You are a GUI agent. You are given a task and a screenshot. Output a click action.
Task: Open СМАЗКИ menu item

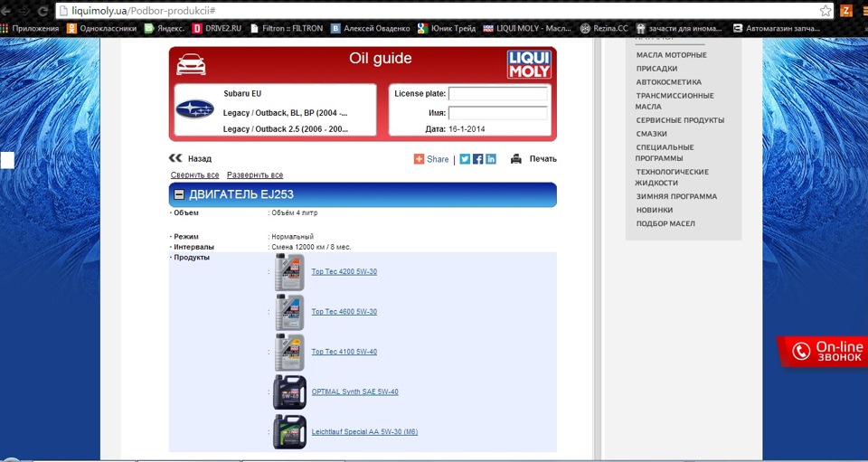pos(652,134)
